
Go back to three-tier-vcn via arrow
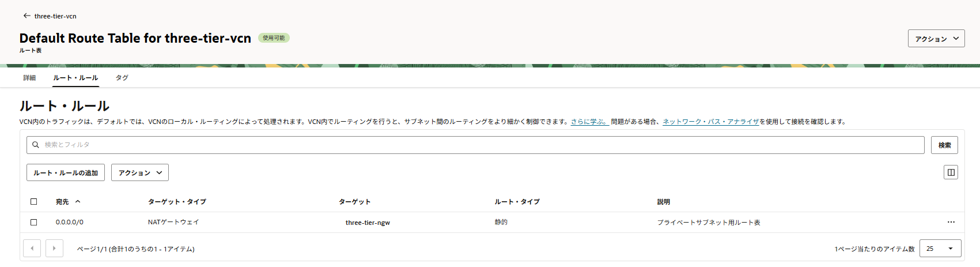point(27,16)
